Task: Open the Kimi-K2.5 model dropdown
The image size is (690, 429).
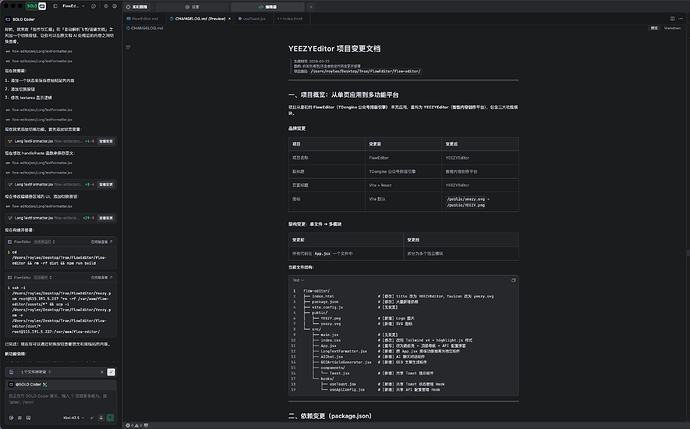Action: [73, 418]
